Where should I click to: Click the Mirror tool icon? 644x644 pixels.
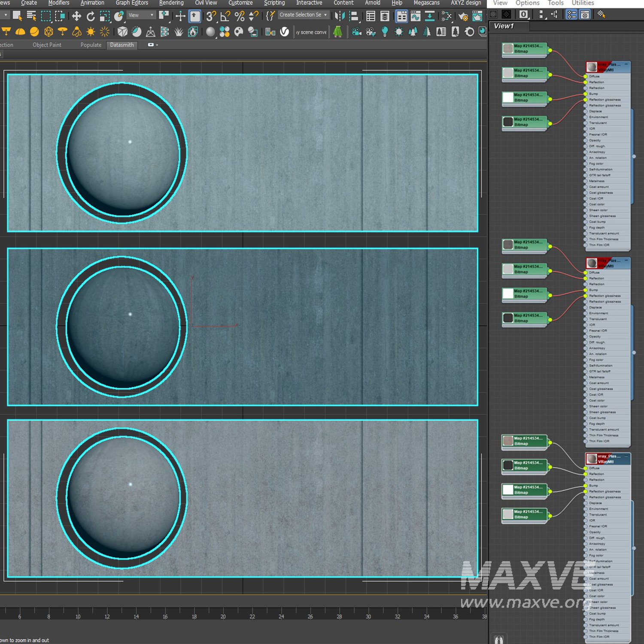[x=340, y=16]
